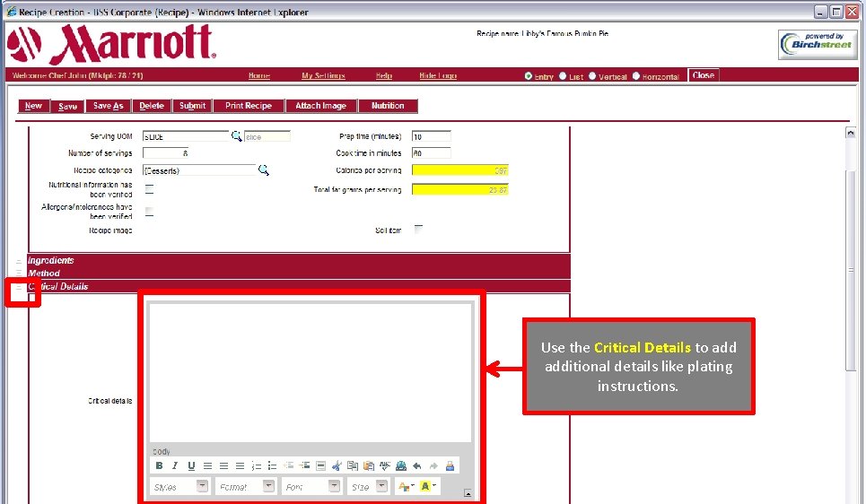Click the page scrollbar up arrow
The width and height of the screenshot is (866, 504).
851,133
